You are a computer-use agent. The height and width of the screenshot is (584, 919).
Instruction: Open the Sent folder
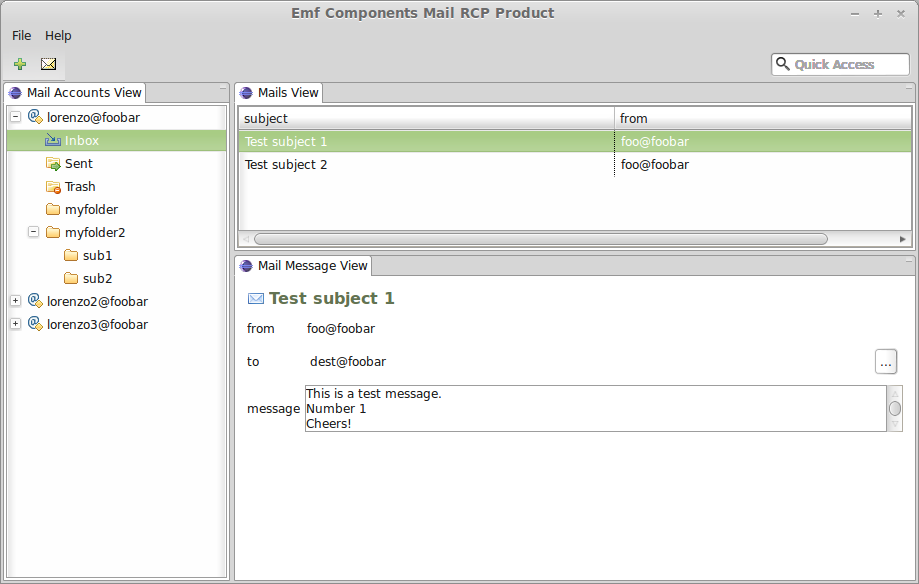[x=79, y=164]
